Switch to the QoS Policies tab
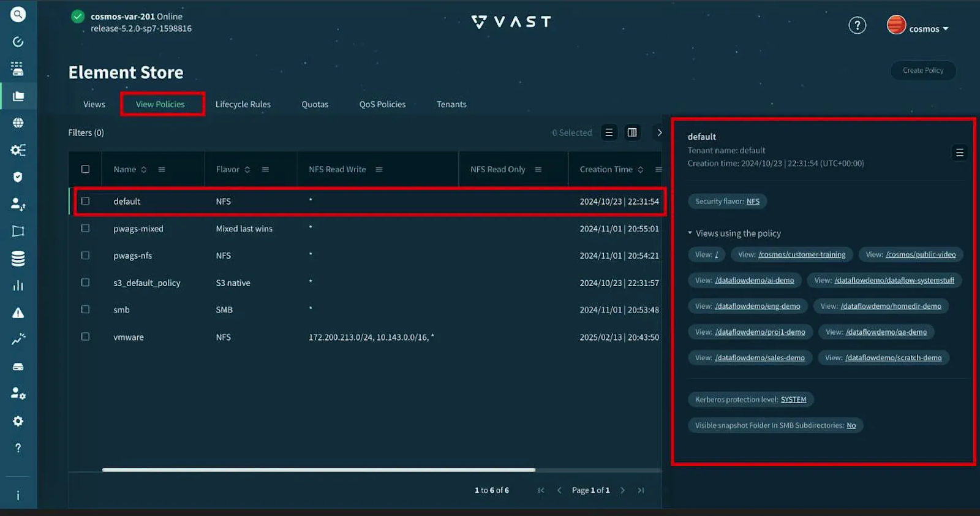980x516 pixels. 382,104
